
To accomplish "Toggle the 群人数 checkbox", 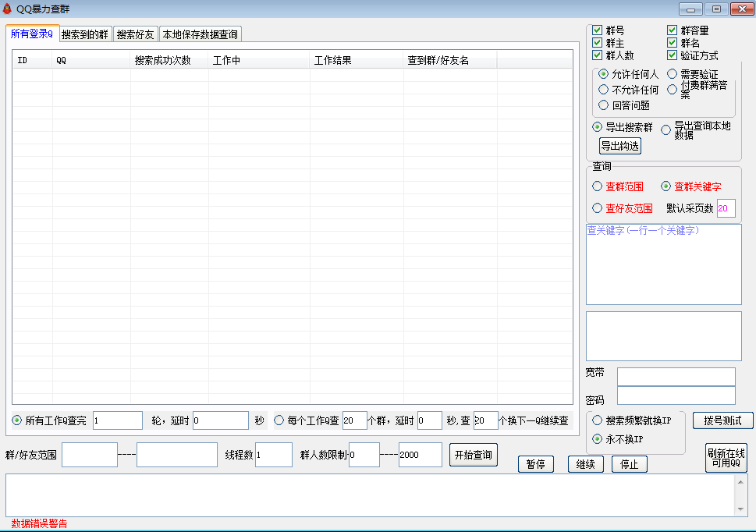I will click(597, 55).
